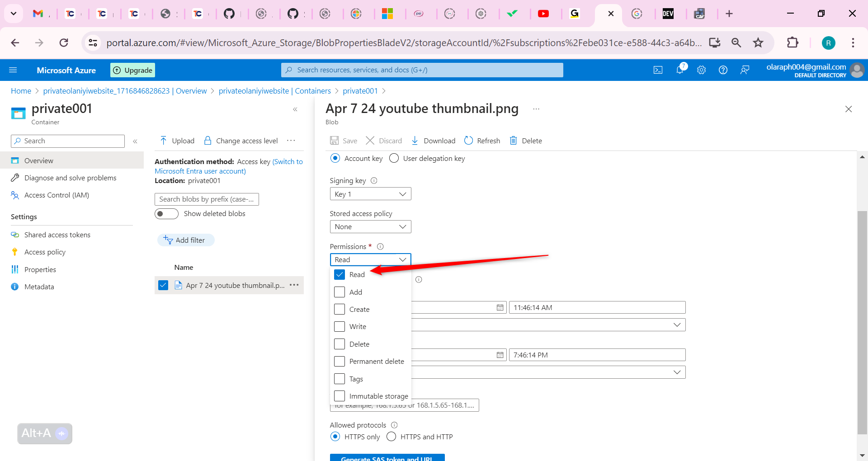Open the Azure help question mark

tap(723, 70)
